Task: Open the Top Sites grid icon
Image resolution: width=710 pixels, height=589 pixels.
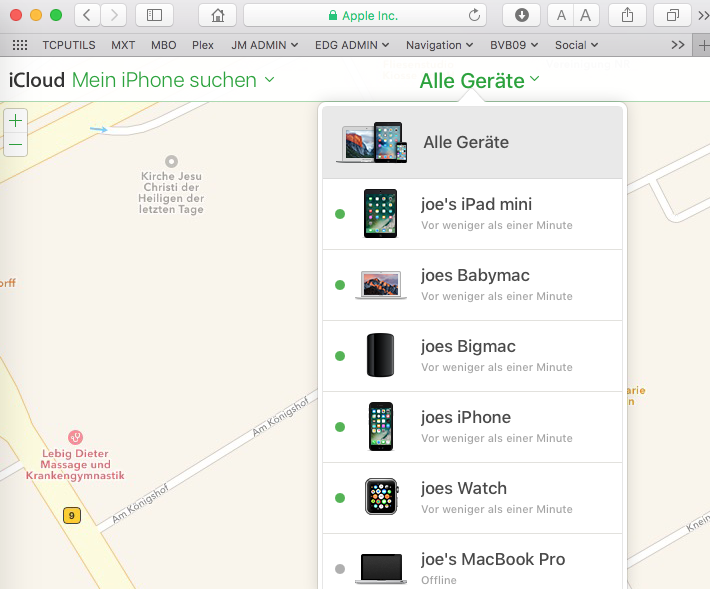Action: pos(20,45)
